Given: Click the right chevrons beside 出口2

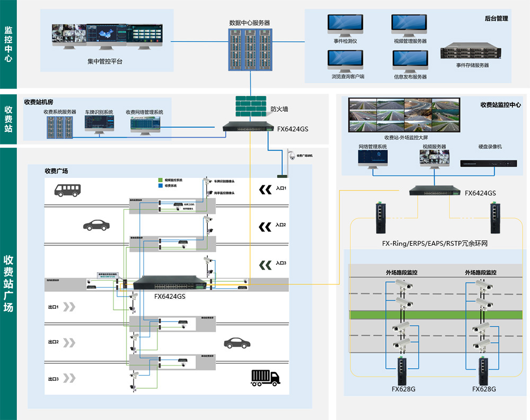Looking at the screenshot, I should [x=69, y=342].
